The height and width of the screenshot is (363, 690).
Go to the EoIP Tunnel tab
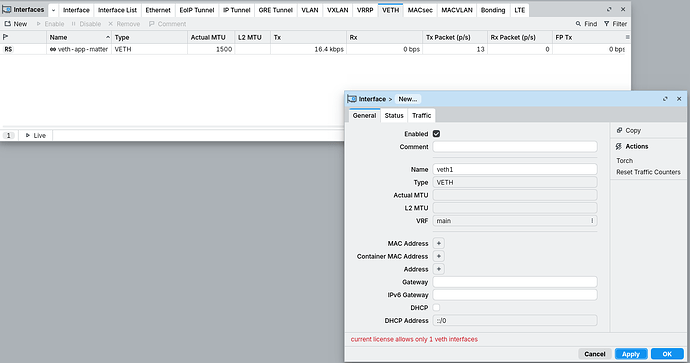click(x=197, y=10)
